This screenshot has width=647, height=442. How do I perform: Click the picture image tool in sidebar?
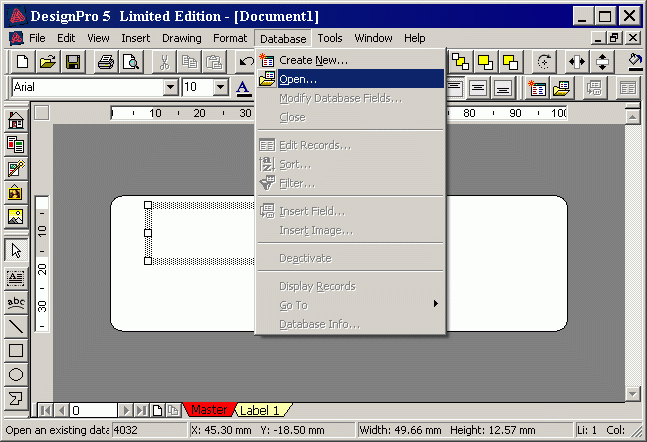coord(16,217)
